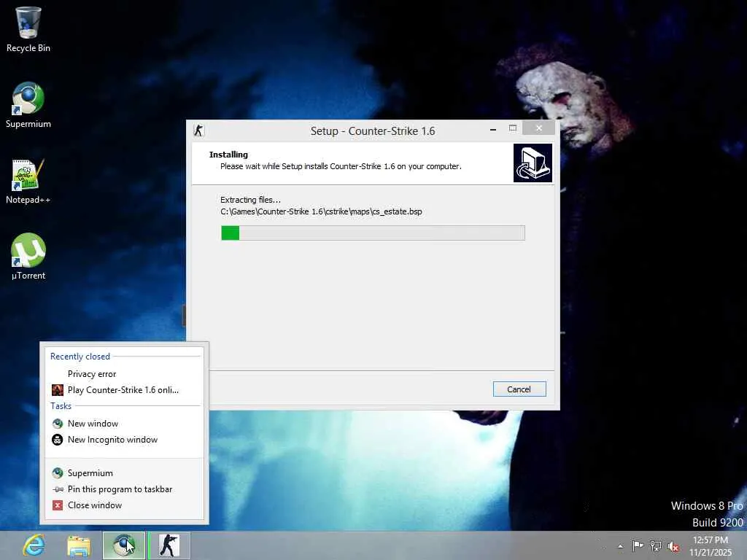
Task: Choose New window in the jump list
Action: (x=124, y=424)
